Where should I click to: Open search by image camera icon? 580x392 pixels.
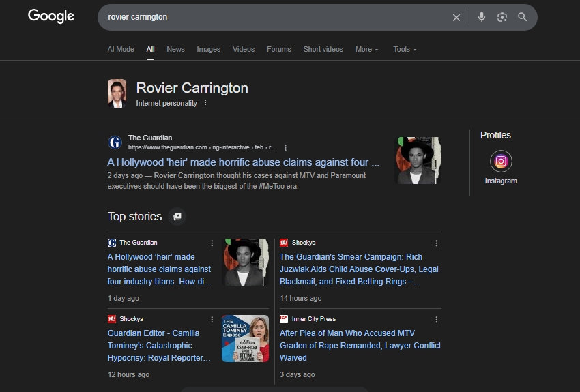click(x=502, y=17)
